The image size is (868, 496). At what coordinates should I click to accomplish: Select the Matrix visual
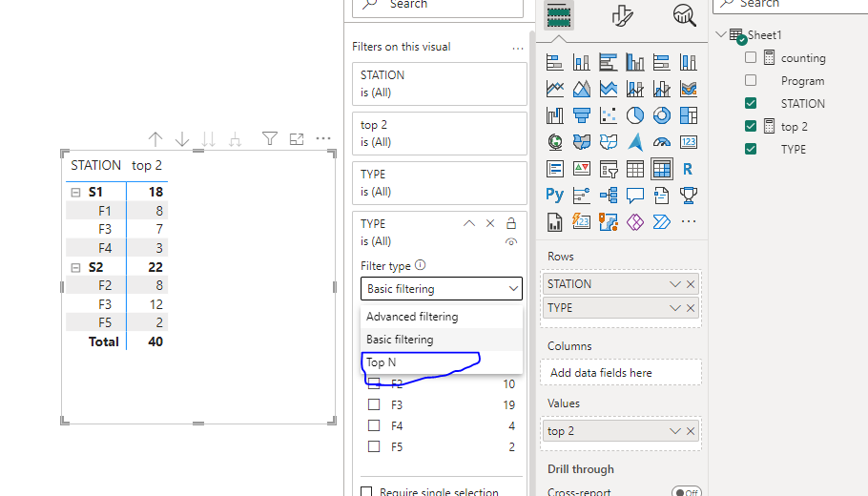tap(662, 168)
